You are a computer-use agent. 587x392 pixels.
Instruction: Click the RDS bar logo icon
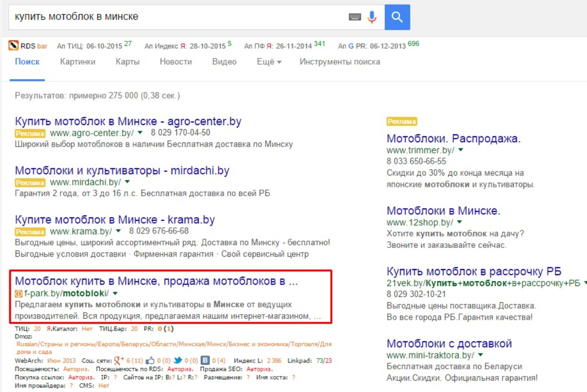(x=13, y=45)
